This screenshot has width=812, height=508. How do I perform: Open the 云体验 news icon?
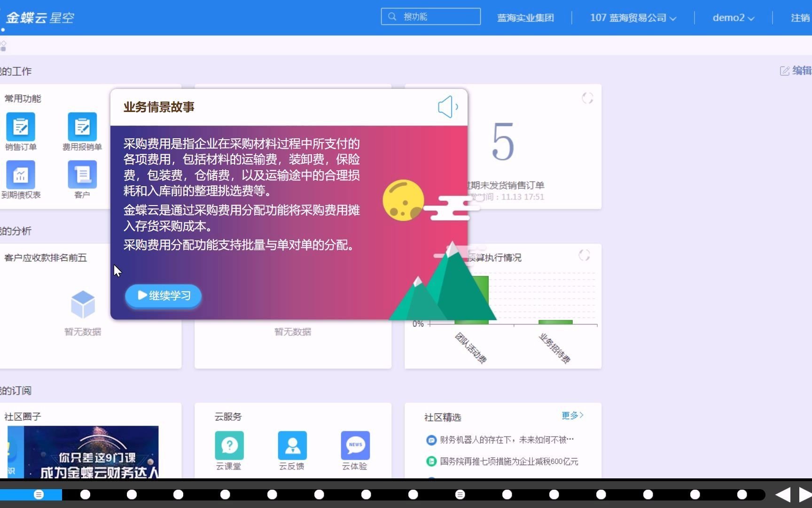355,445
